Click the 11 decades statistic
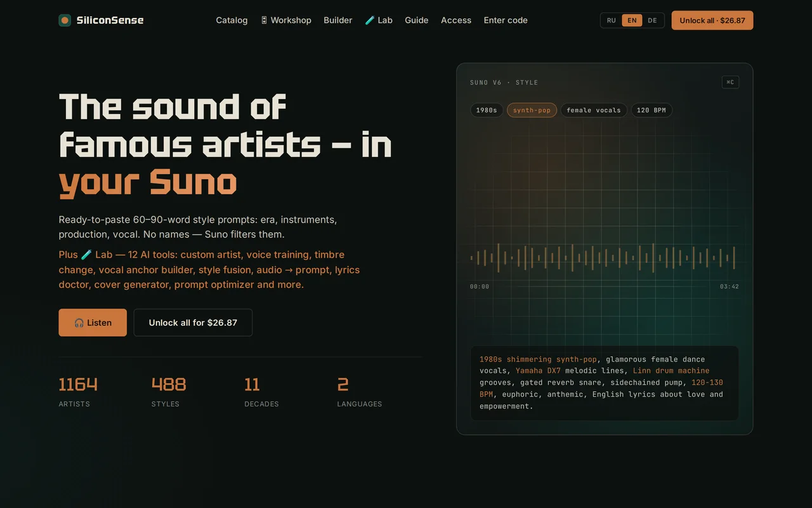The width and height of the screenshot is (812, 508). (261, 391)
